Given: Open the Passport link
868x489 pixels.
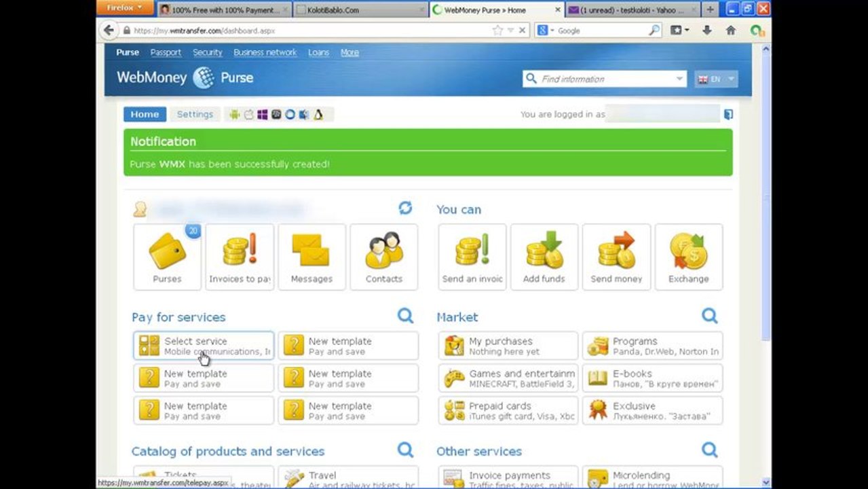Looking at the screenshot, I should coord(166,52).
